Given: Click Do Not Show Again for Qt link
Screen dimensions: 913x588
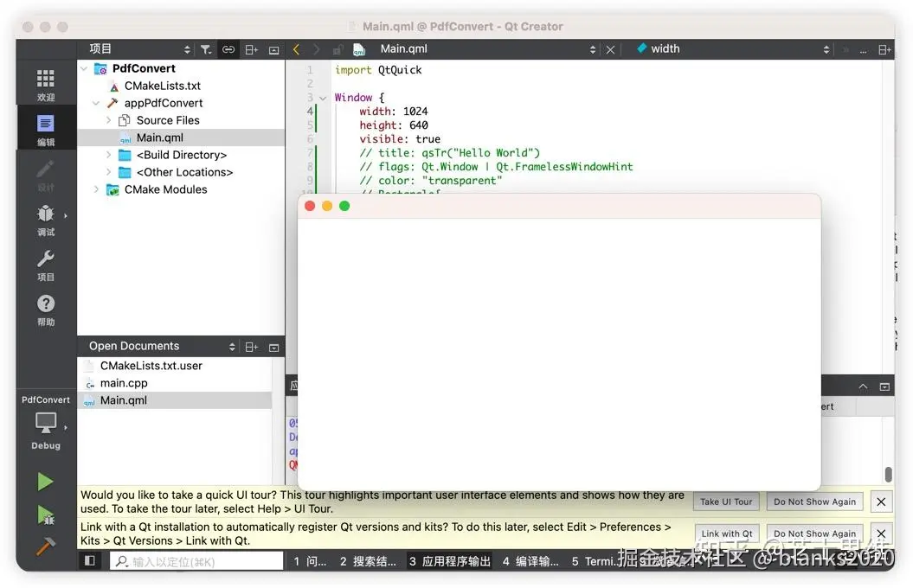Looking at the screenshot, I should click(814, 534).
